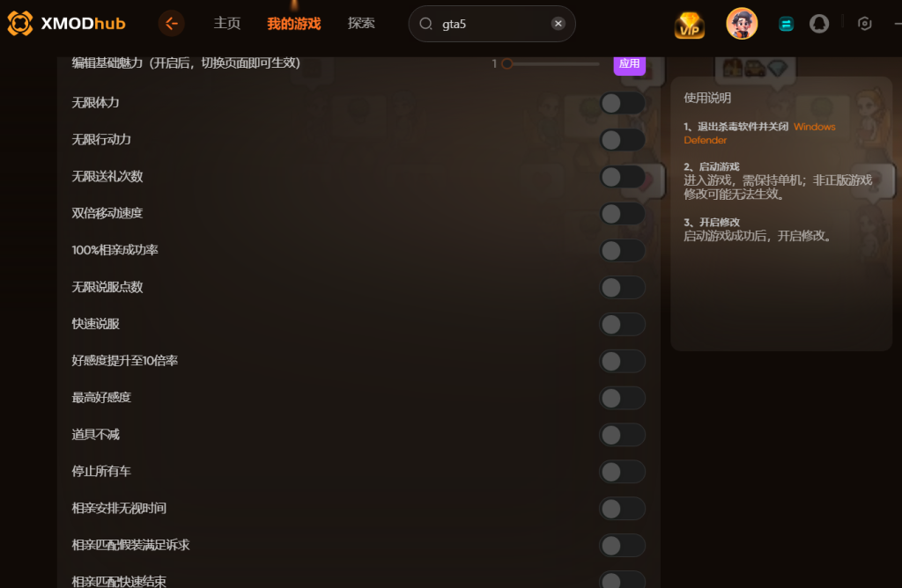Viewport: 902px width, 588px height.
Task: Open the user avatar profile
Action: click(742, 24)
